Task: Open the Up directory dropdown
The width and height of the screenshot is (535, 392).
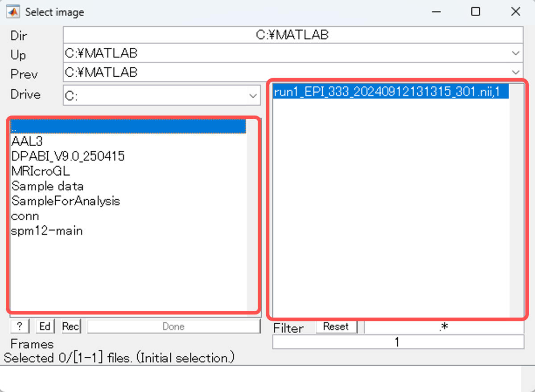Action: coord(515,54)
